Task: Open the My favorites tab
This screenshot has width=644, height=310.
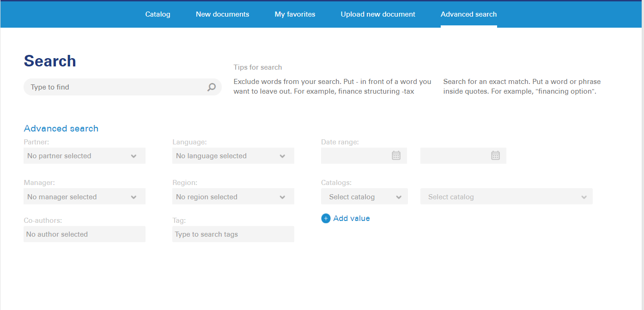Action: pos(295,14)
